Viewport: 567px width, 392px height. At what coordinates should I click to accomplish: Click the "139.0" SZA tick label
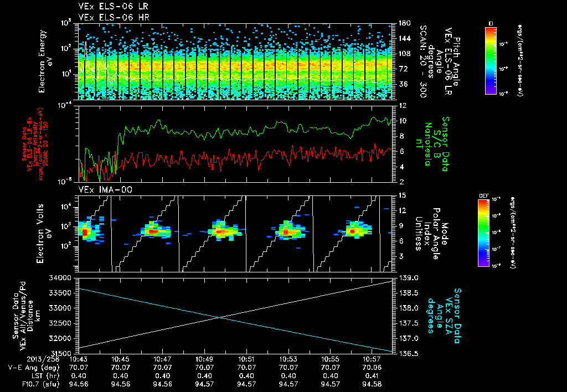point(408,278)
